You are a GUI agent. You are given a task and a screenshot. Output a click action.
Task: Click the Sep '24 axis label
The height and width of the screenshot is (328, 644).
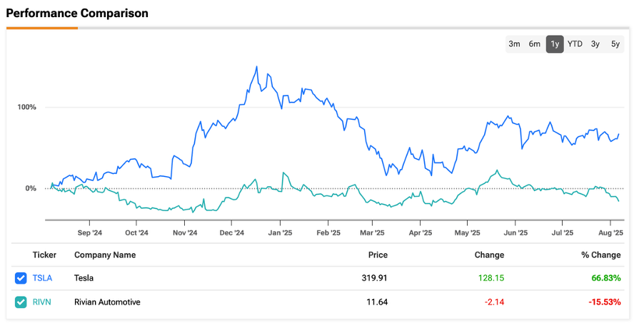(x=89, y=233)
